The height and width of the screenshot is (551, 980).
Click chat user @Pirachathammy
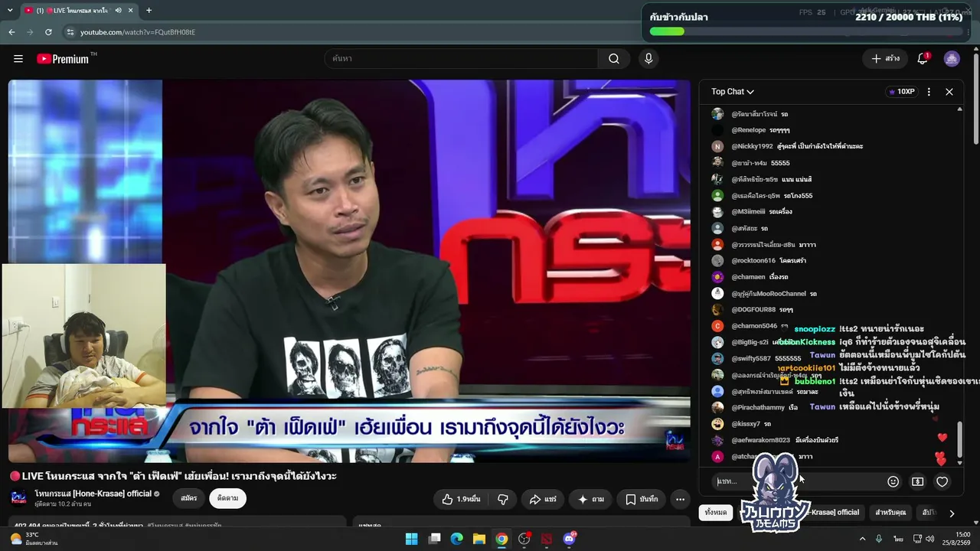(x=758, y=408)
